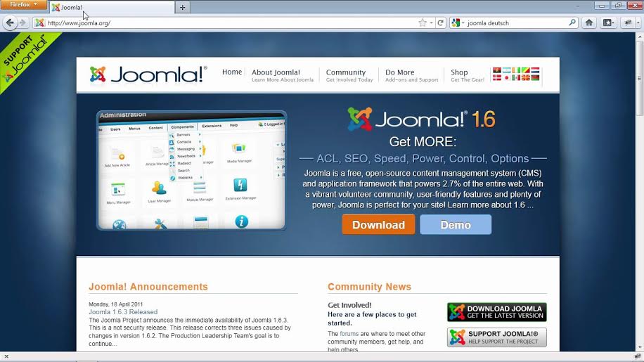This screenshot has height=362, width=644.
Task: Select the Joomla! browser tab
Action: coord(111,8)
